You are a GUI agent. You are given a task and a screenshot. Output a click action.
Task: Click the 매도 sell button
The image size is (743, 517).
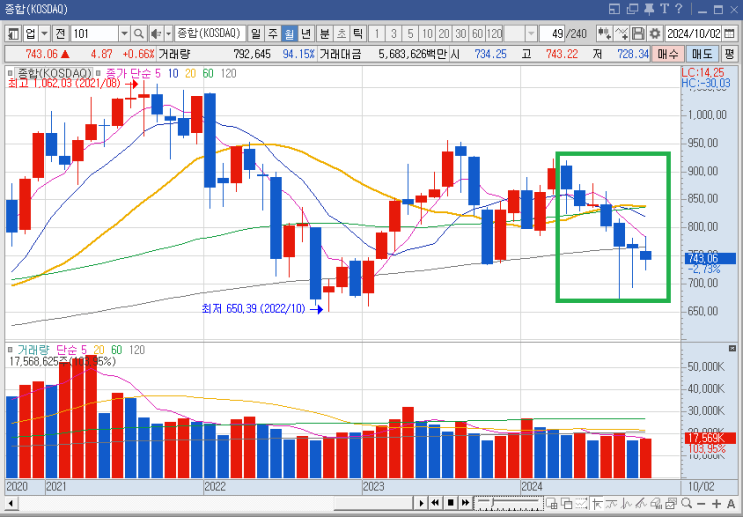(x=702, y=54)
